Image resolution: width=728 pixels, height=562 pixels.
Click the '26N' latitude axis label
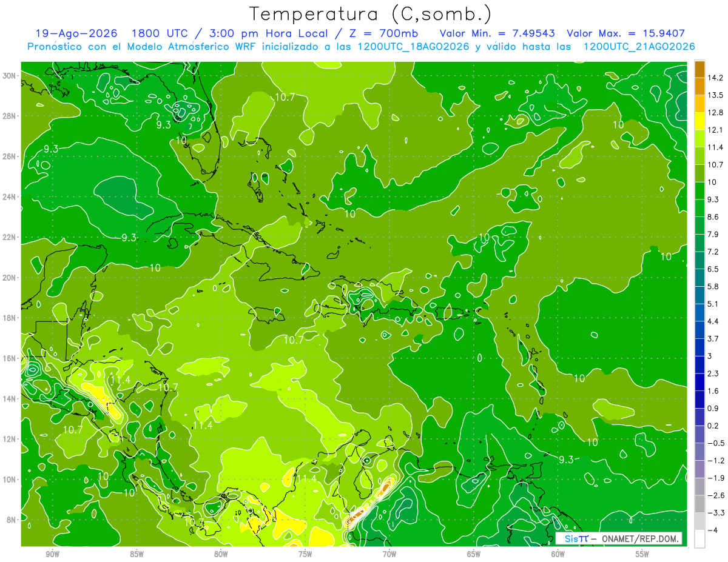click(9, 156)
